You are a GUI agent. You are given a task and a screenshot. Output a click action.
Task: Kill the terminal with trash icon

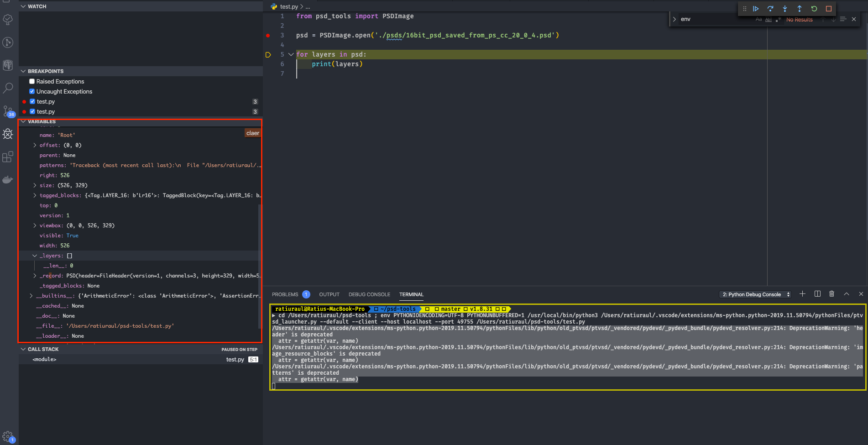point(832,294)
